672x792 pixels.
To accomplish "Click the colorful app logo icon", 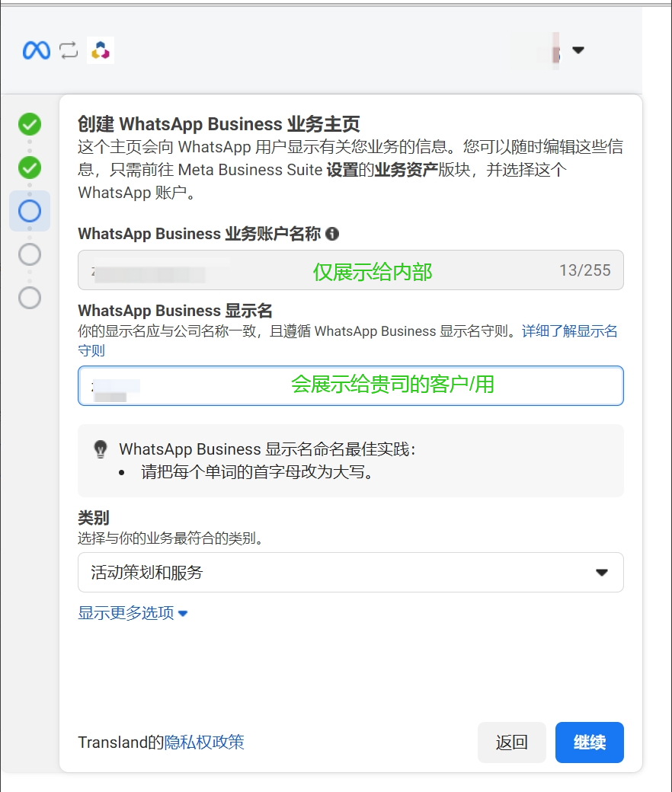I will 101,50.
